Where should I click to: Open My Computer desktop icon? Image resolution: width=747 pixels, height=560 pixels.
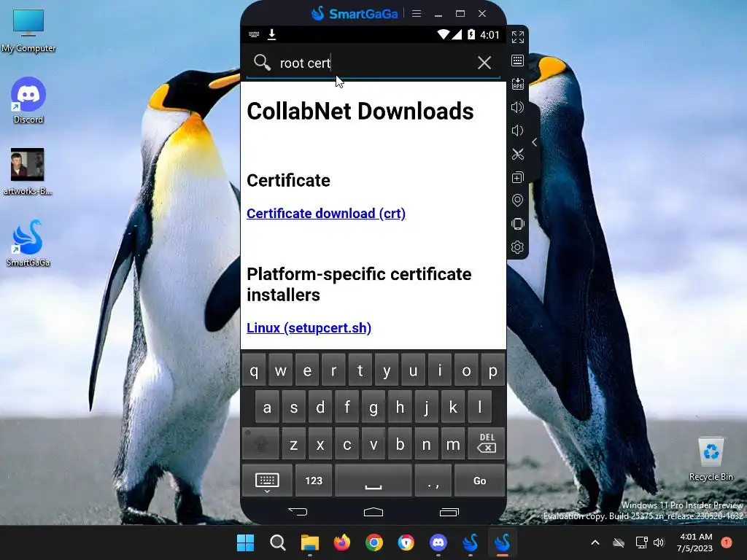point(28,31)
